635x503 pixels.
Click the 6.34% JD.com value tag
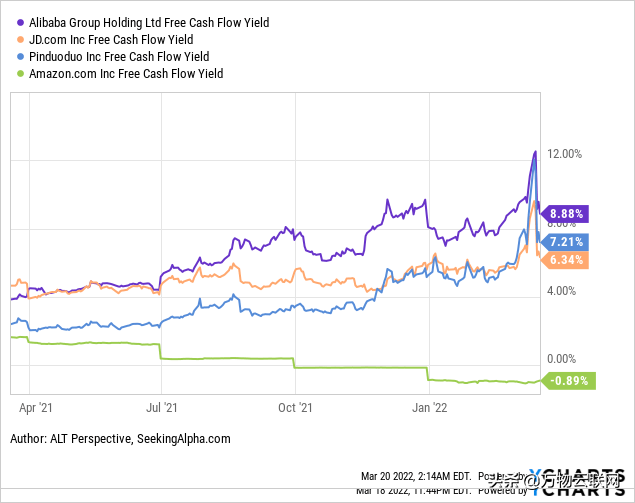[x=565, y=260]
